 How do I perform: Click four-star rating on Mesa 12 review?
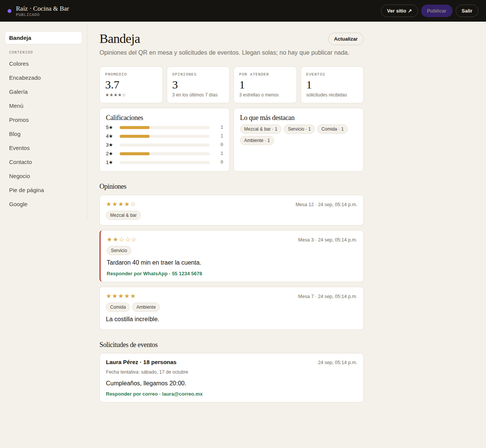coord(121,204)
